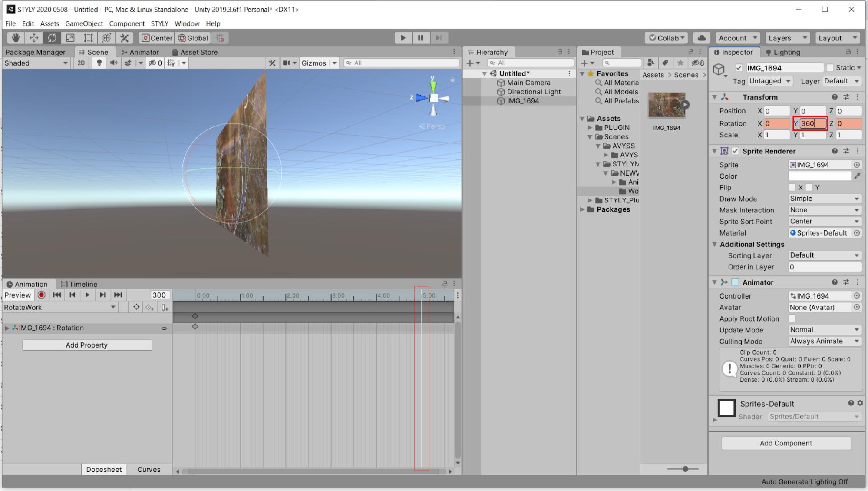Toggle Animation Preview mode
Image resolution: width=868 pixels, height=491 pixels.
point(18,295)
